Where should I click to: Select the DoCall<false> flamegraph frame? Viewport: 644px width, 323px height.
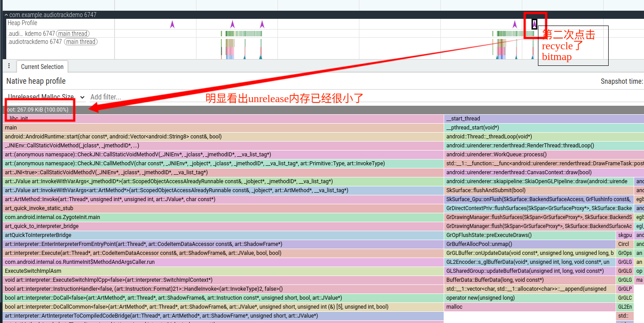(x=223, y=298)
